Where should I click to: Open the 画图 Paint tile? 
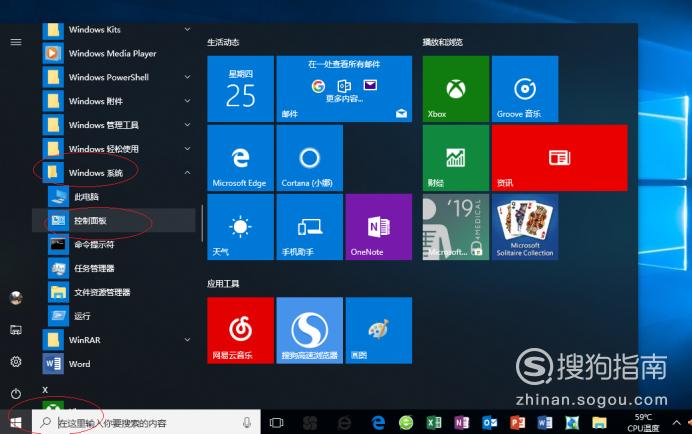pos(379,330)
